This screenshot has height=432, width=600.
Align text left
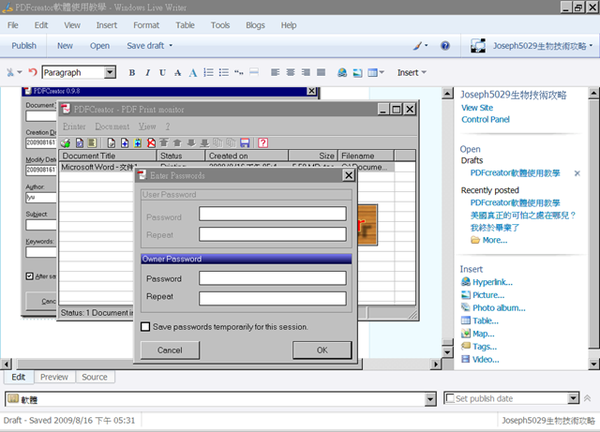coord(275,72)
